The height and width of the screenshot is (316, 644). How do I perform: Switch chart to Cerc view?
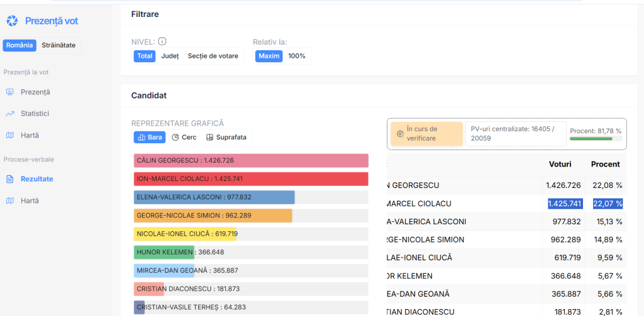click(x=184, y=137)
